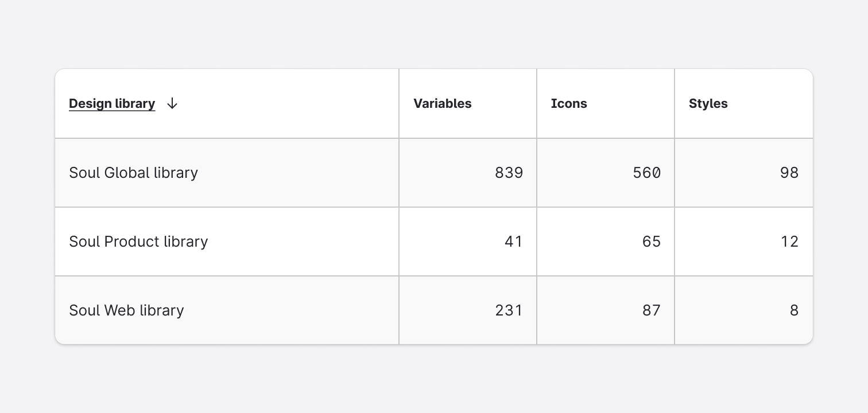Click the 231 variables count for Soul Web
This screenshot has height=413, width=868.
click(509, 310)
